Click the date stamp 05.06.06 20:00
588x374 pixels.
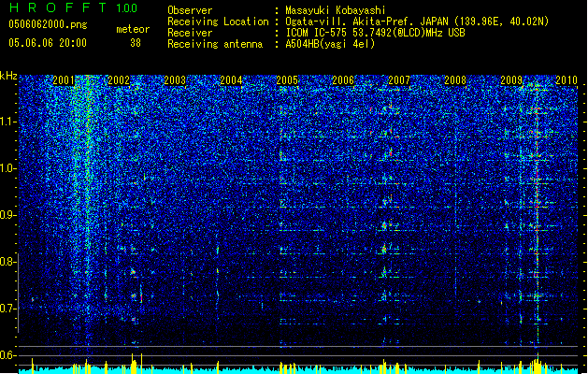pyautogui.click(x=48, y=43)
